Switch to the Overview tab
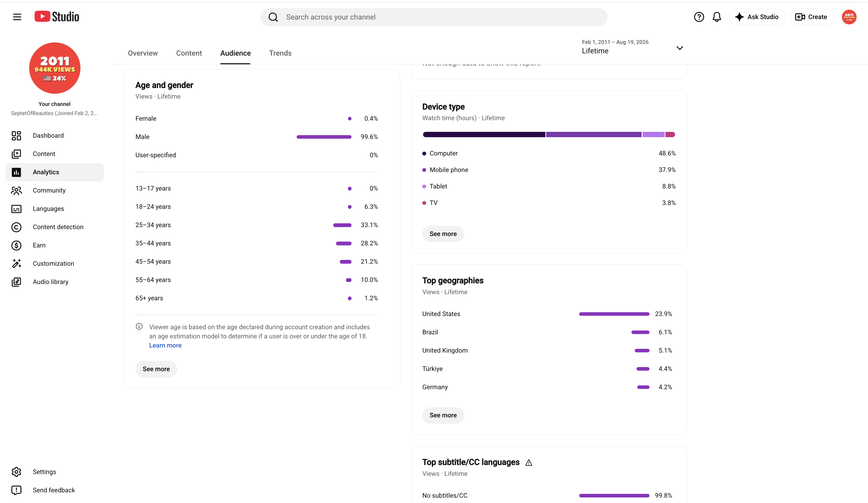The image size is (868, 503). [x=143, y=53]
